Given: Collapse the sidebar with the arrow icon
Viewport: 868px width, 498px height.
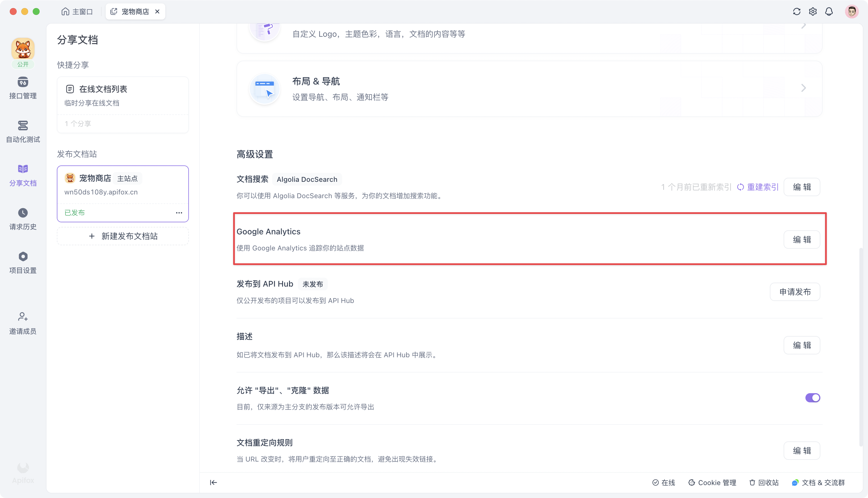Looking at the screenshot, I should (x=213, y=482).
